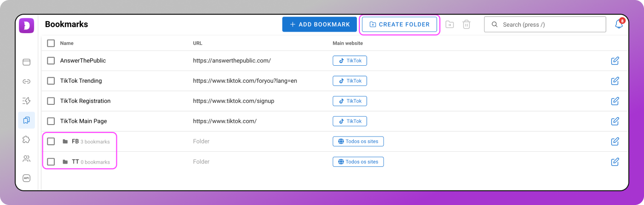
Task: Open the FB folder row
Action: [x=335, y=142]
